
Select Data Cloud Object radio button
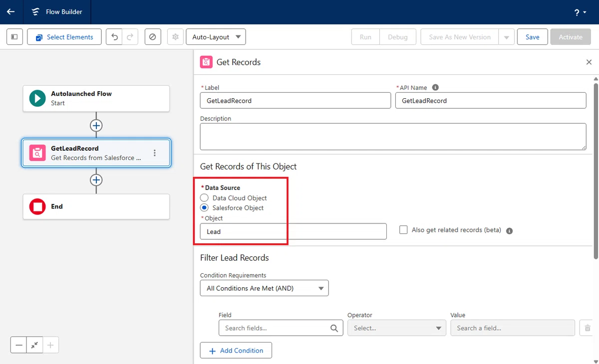pos(204,198)
